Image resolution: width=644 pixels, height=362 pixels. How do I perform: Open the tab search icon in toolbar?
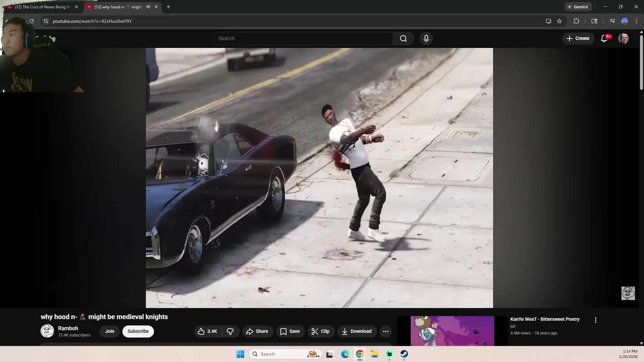[x=594, y=21]
